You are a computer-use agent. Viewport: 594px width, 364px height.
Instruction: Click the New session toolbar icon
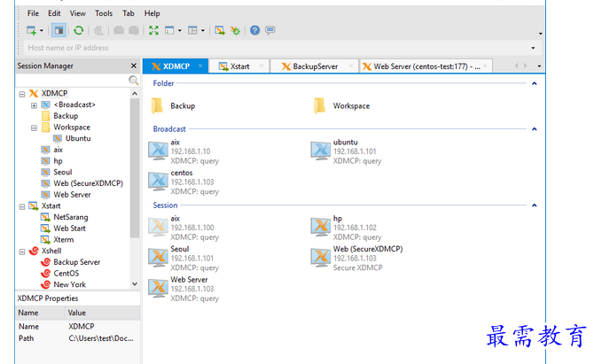(31, 30)
